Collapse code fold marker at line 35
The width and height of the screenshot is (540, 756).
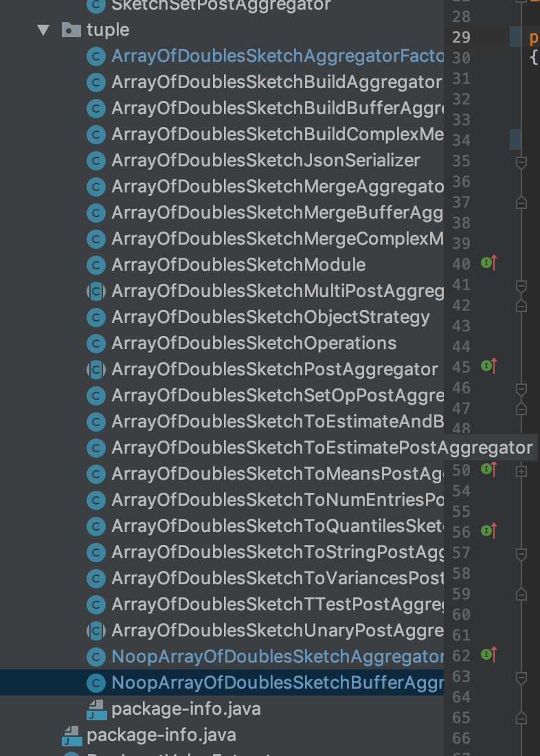click(521, 162)
